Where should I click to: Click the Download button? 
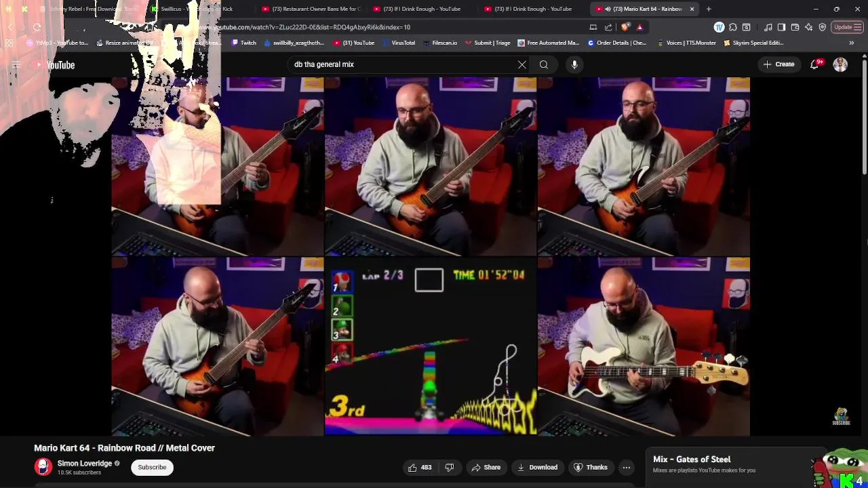click(x=537, y=467)
